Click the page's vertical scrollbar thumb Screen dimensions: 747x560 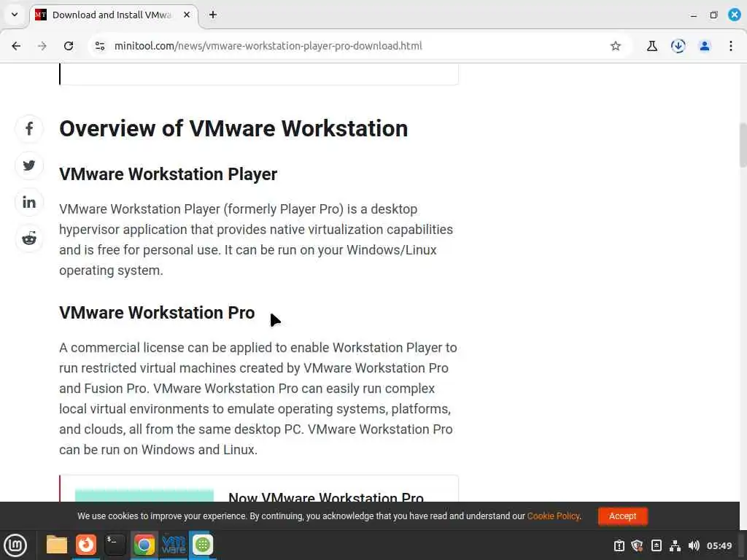743,145
